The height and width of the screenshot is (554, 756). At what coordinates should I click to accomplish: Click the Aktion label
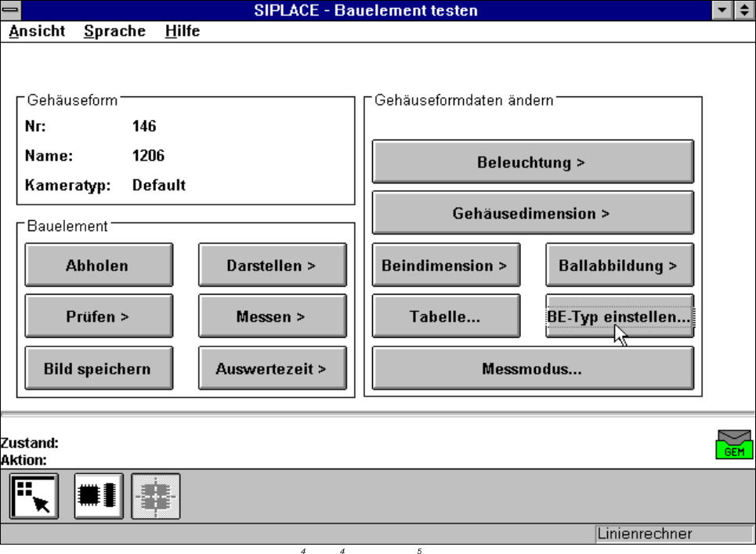pos(24,460)
